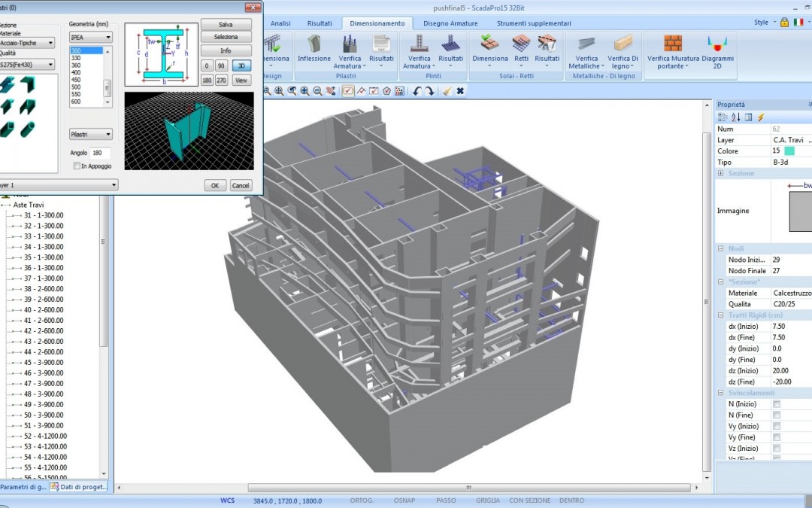Click the Undo arrow in the toolbar
The width and height of the screenshot is (812, 508).
pyautogui.click(x=418, y=90)
